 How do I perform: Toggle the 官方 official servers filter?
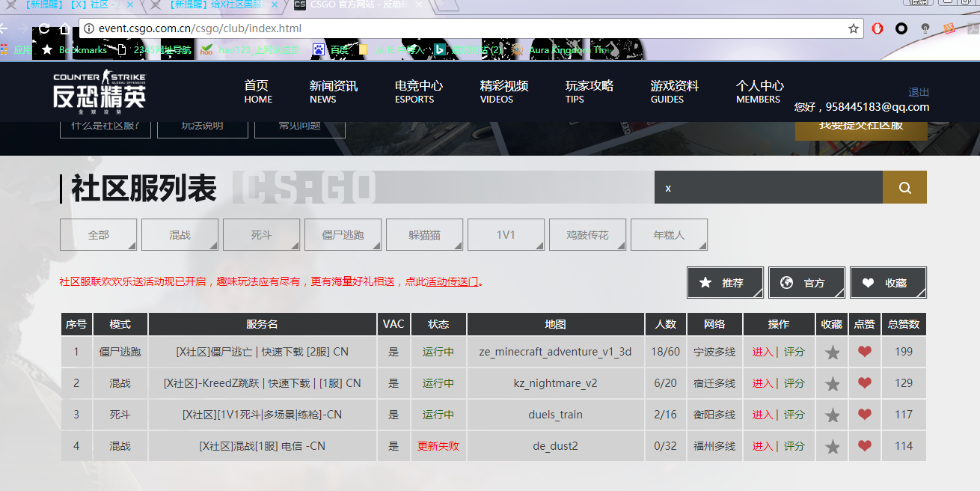[806, 283]
